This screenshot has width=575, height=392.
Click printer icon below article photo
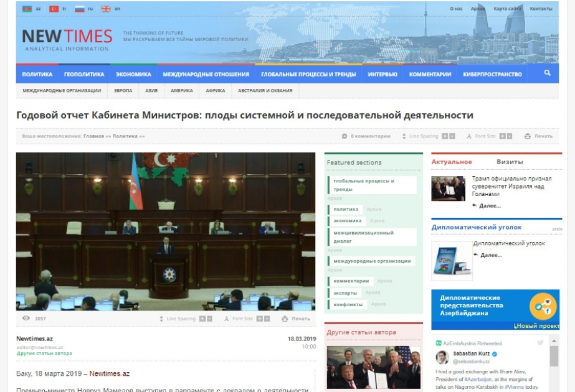point(285,319)
